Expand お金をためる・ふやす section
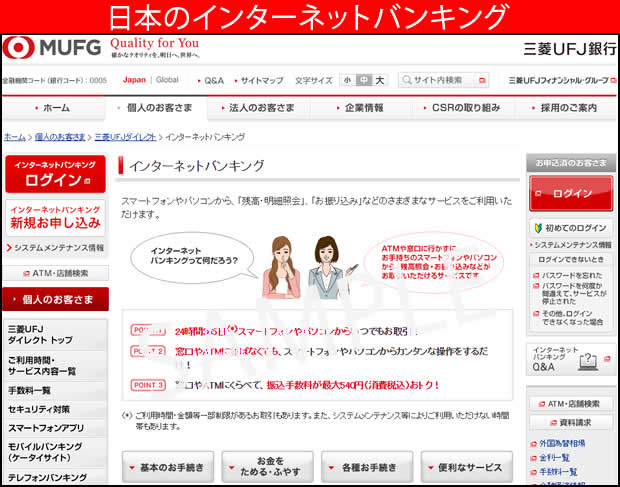The width and height of the screenshot is (620, 487). pos(267,468)
